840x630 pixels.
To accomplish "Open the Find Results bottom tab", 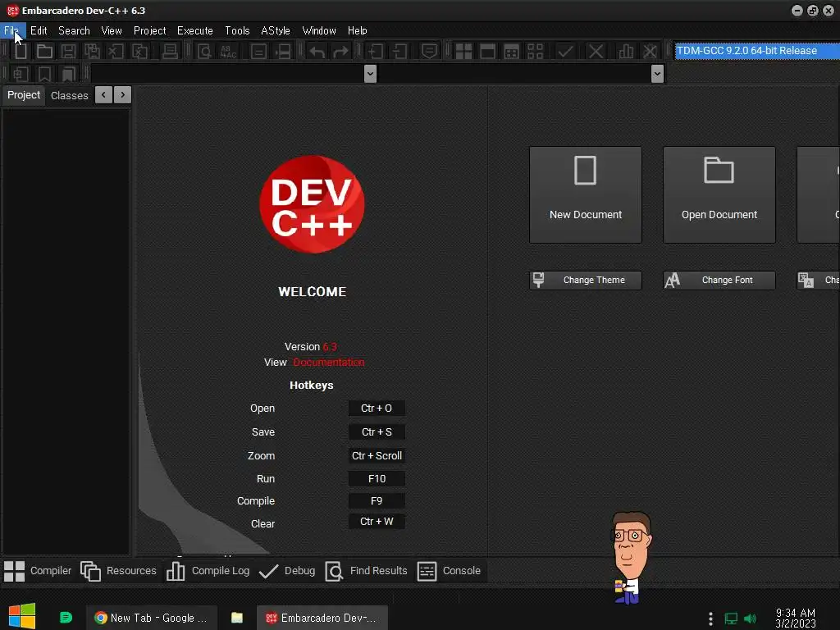I will [367, 571].
